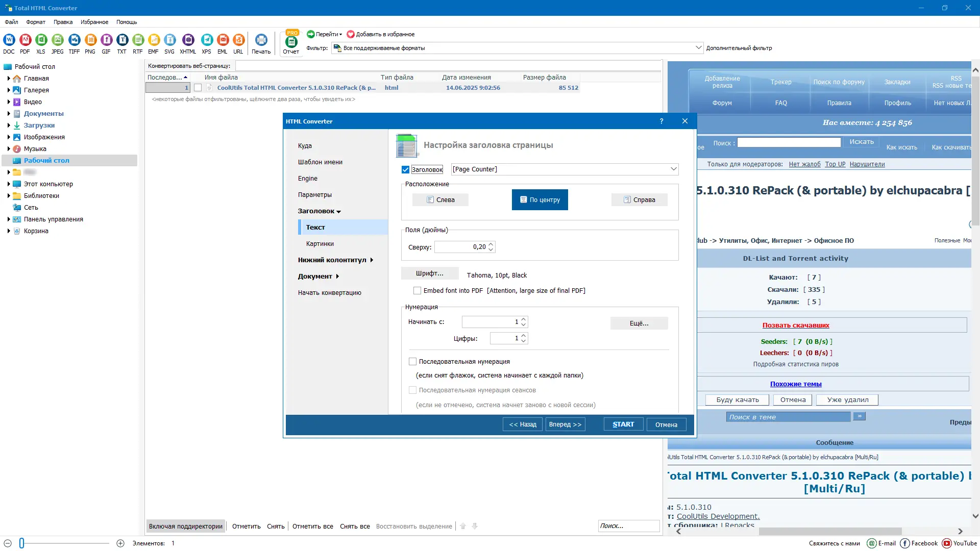Expand the file format filter dropdown

pos(698,48)
